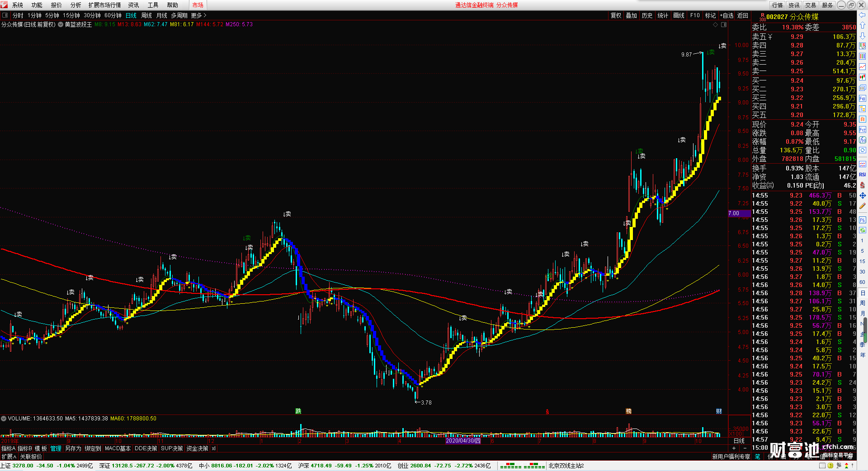Open the 统计 statistics dropdown
Viewport: 868px width, 471px height.
point(663,15)
